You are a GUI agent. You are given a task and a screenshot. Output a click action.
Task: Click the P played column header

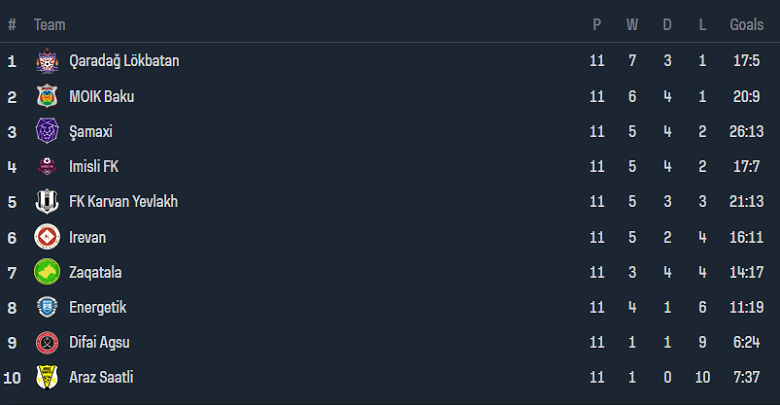(597, 24)
